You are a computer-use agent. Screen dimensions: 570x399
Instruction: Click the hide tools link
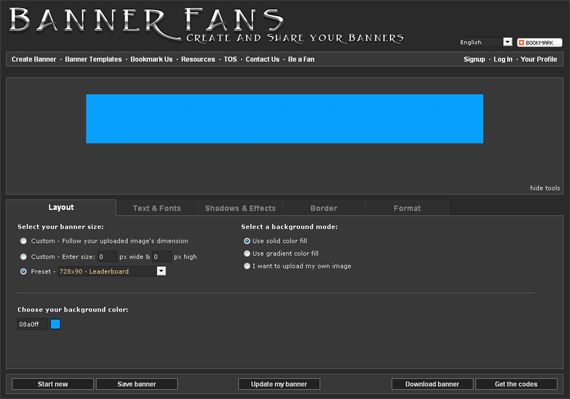(545, 188)
